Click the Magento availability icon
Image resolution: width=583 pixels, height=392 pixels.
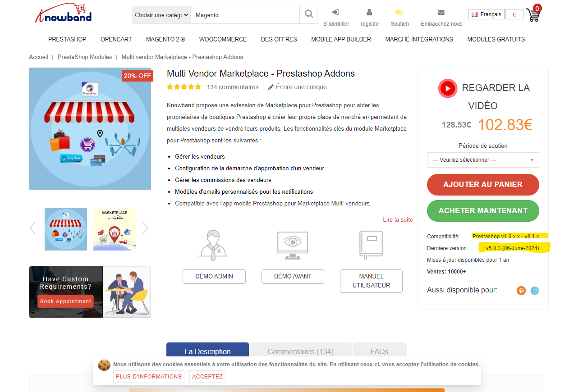[521, 291]
